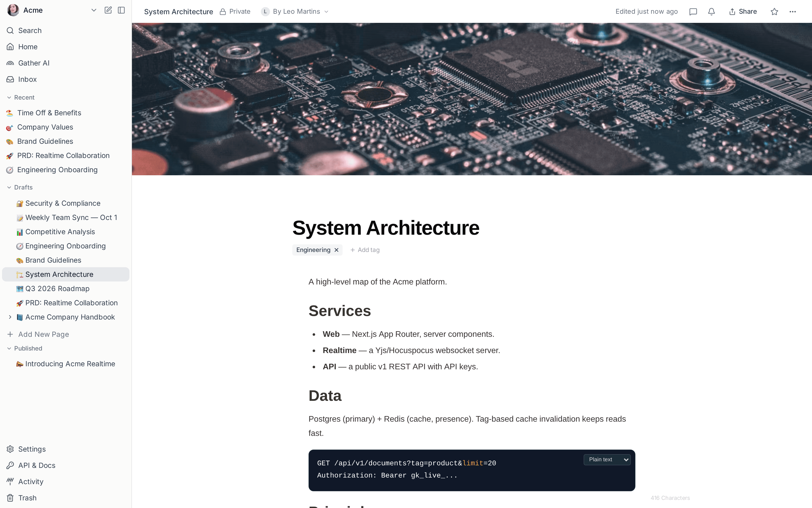This screenshot has width=812, height=508.
Task: Open the comments icon in header
Action: (693, 12)
